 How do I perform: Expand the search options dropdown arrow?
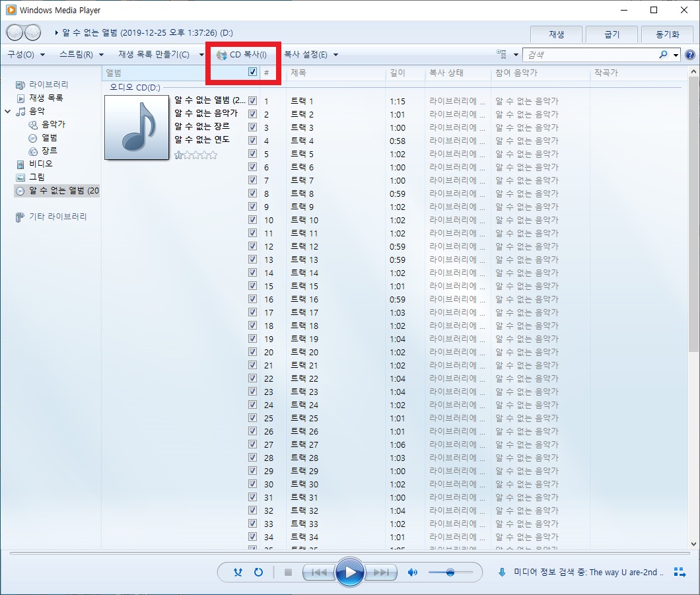pos(676,55)
